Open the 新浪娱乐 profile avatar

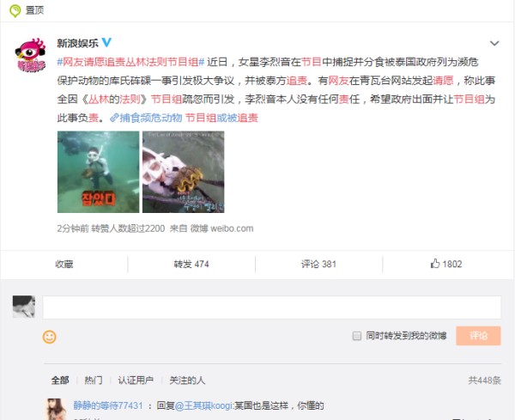click(30, 55)
